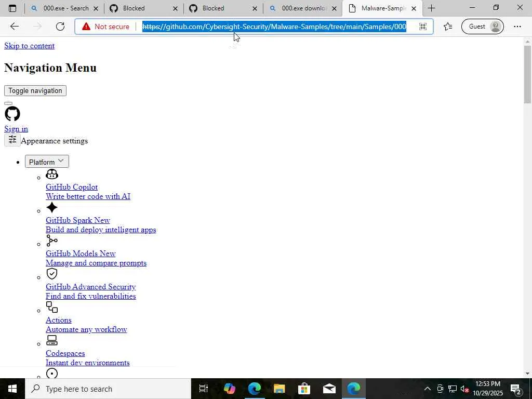
Task: Click the Actions workflow icon
Action: (x=52, y=307)
